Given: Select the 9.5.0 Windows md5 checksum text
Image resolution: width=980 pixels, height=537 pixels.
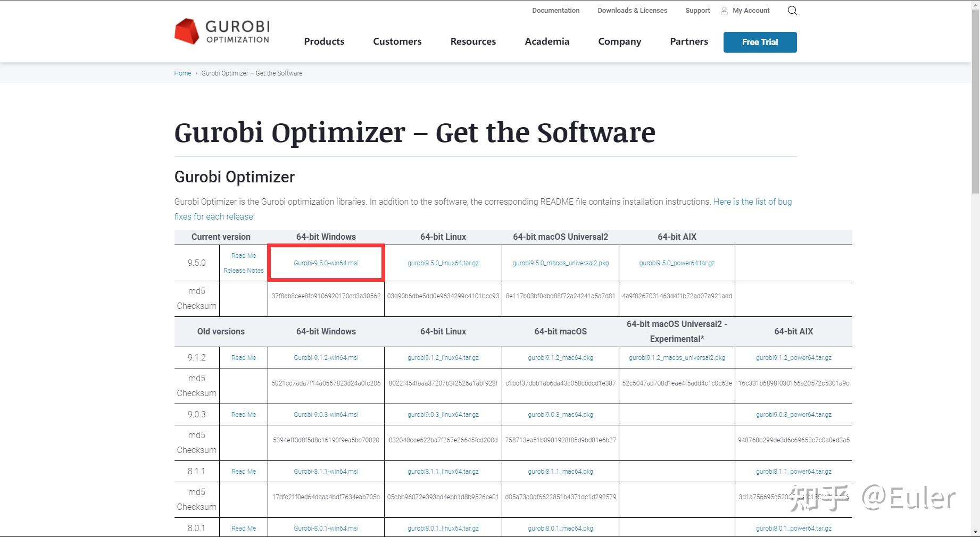Looking at the screenshot, I should pos(326,296).
